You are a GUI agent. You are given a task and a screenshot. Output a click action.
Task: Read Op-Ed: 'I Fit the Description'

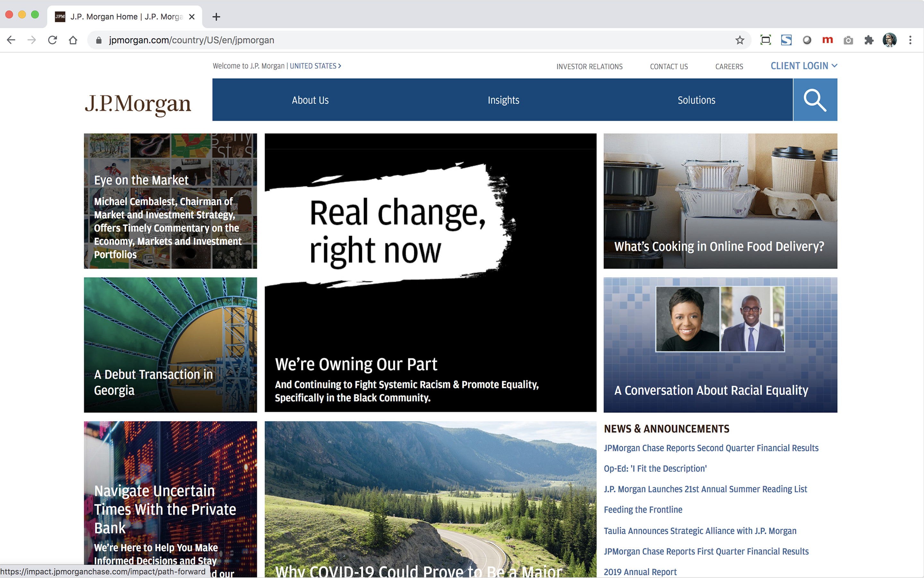point(655,469)
